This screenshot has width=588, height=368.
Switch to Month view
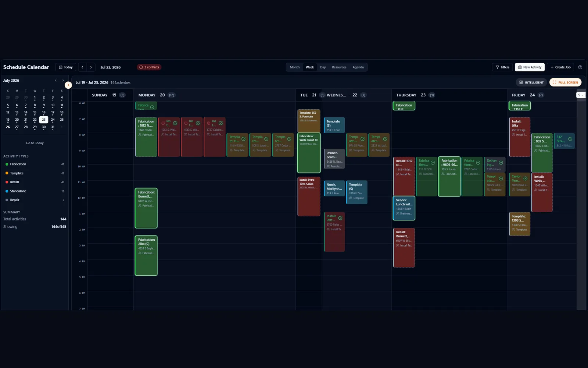294,67
